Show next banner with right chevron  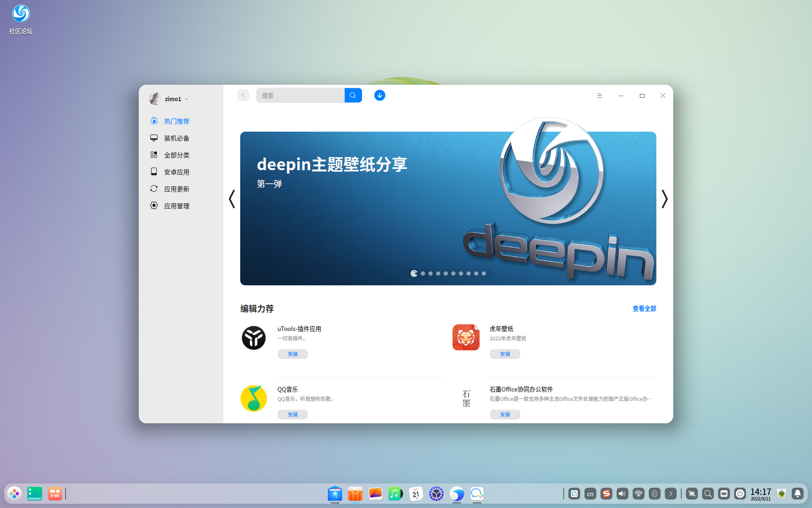pyautogui.click(x=664, y=199)
